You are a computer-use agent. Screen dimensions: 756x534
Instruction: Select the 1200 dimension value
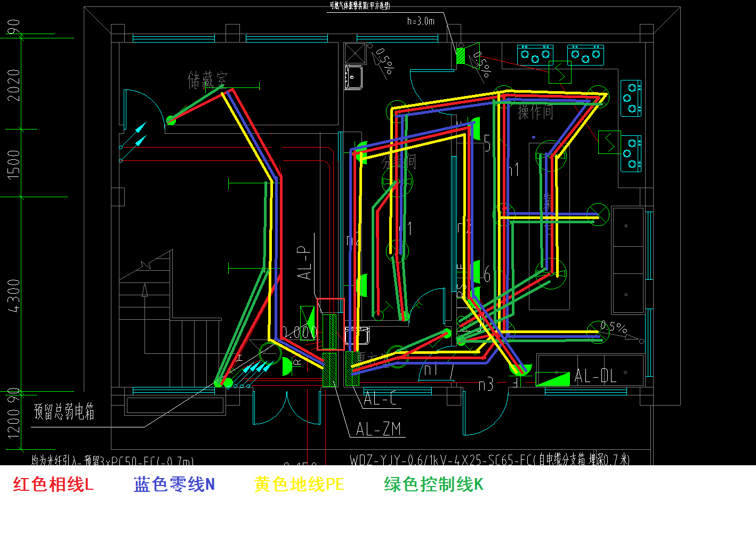(14, 424)
